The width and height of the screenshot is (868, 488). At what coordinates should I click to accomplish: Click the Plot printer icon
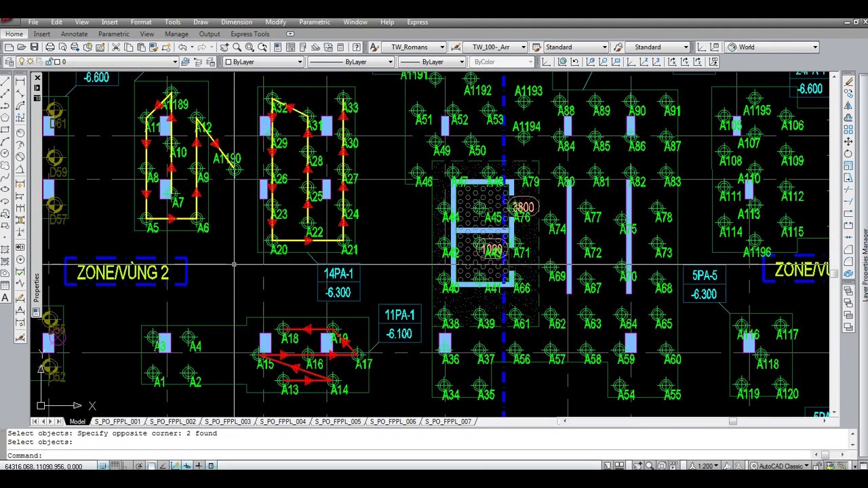50,47
